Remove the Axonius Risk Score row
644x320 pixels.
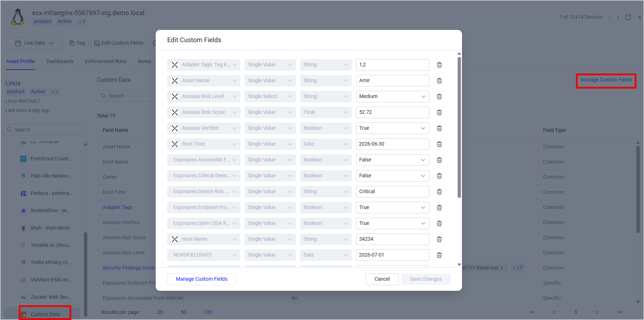point(439,112)
